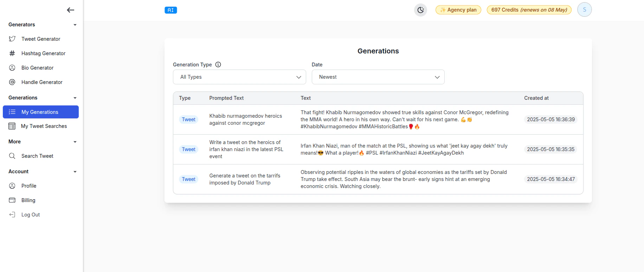The image size is (644, 272).
Task: Collapse the Generations section arrow
Action: (x=75, y=98)
